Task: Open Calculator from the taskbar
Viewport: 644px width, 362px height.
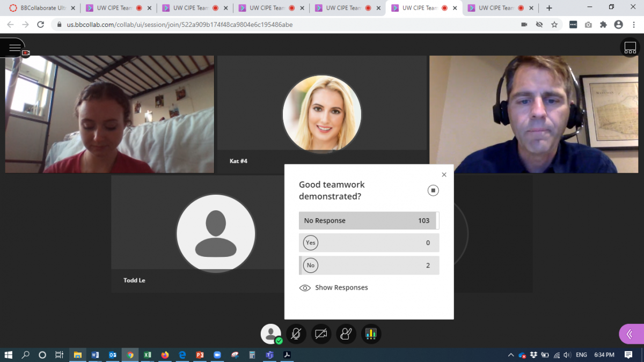Action: click(252, 355)
